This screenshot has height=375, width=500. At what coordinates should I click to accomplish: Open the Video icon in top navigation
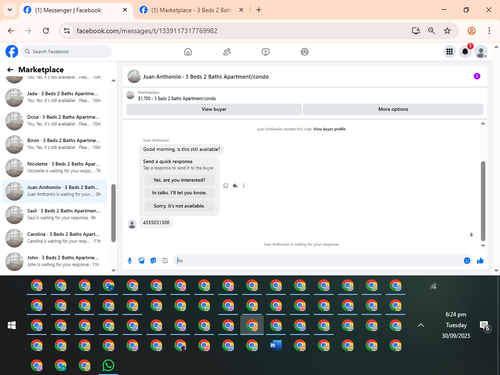point(266,52)
